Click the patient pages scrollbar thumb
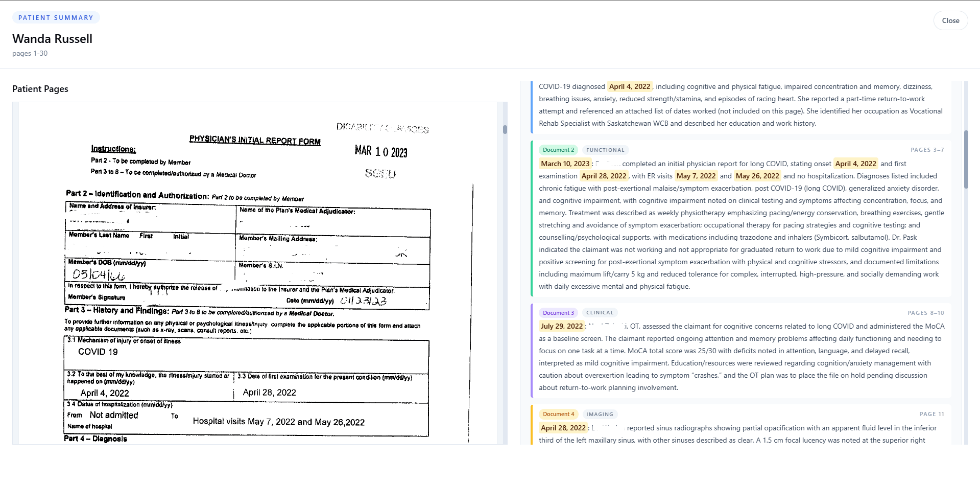 [x=505, y=129]
